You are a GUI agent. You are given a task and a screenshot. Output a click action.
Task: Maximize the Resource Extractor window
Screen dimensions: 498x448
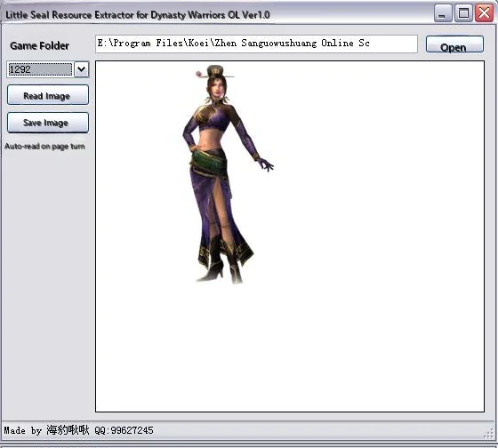[463, 13]
